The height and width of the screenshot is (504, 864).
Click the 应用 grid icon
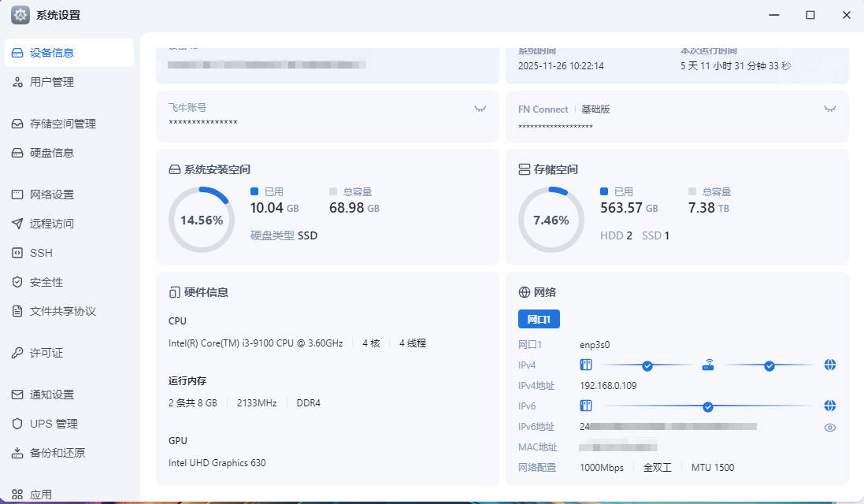pos(17,495)
